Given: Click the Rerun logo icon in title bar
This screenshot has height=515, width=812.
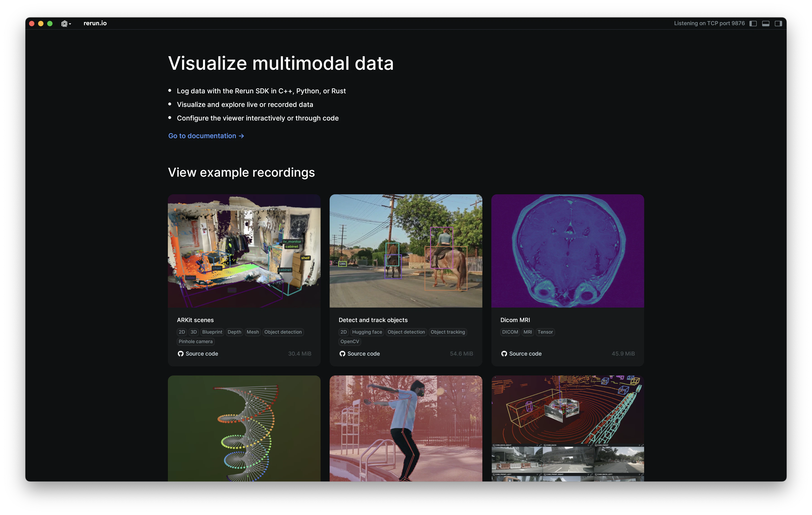Looking at the screenshot, I should [x=64, y=24].
